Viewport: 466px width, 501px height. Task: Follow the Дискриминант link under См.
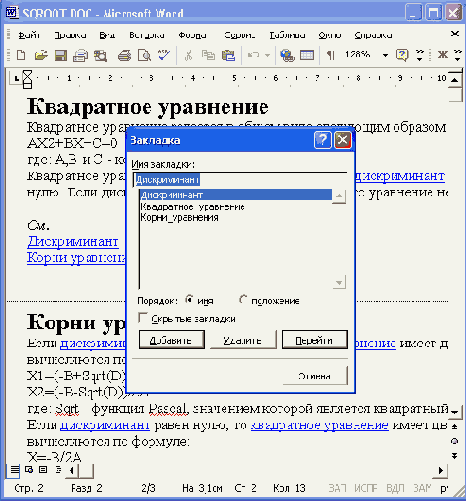[x=73, y=241]
